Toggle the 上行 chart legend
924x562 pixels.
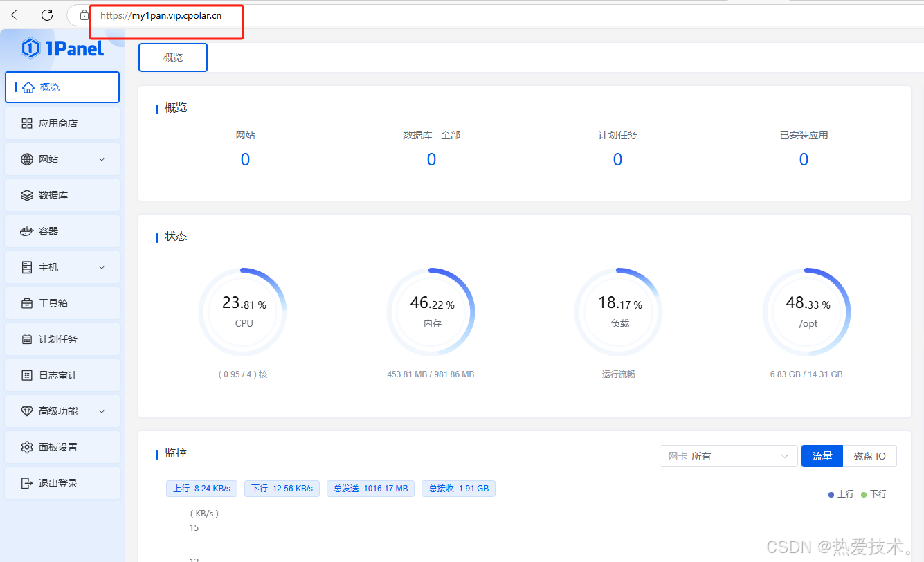coord(841,494)
